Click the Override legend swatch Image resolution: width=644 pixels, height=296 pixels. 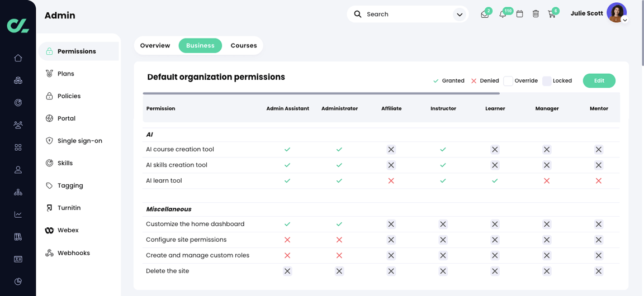(x=508, y=81)
